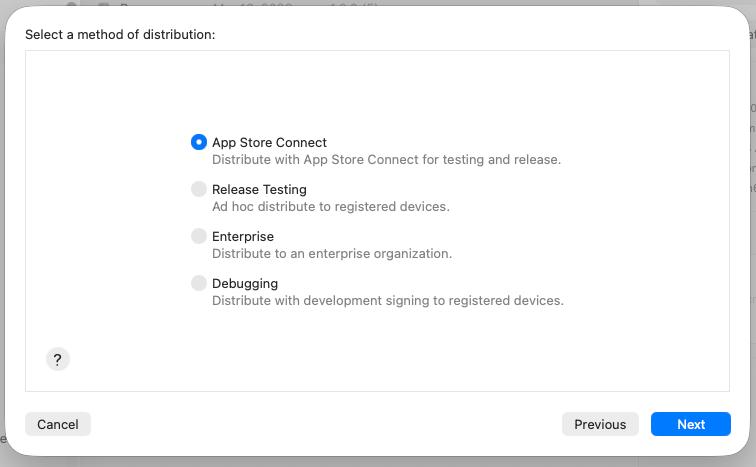Click the "Enterprise" option label text
This screenshot has height=467, width=756.
coord(243,236)
